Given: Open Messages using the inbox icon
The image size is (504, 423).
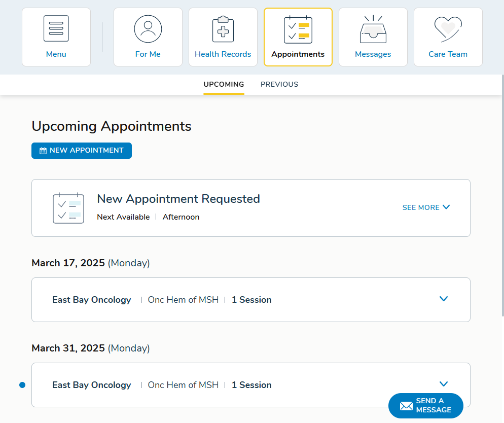Looking at the screenshot, I should [373, 29].
